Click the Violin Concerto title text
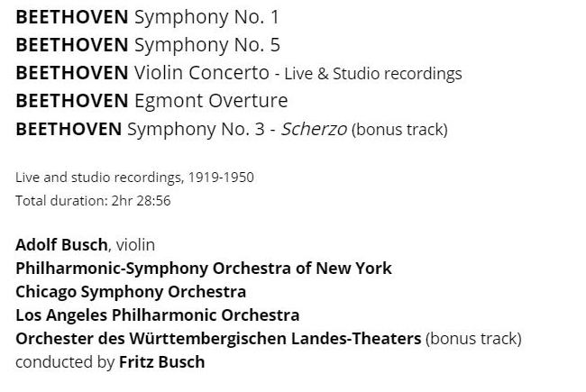Viewport: 586px width, 392px height. coord(201,73)
